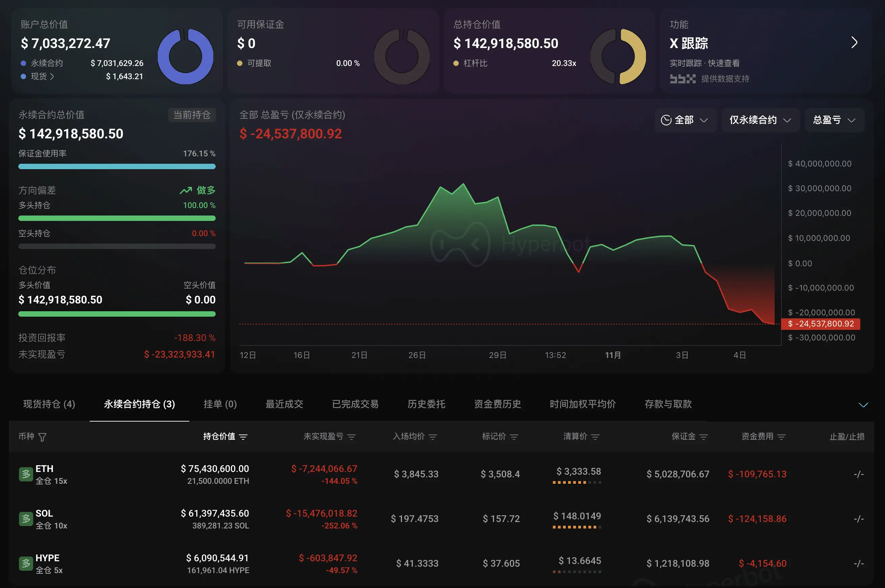The image size is (885, 588).
Task: Toggle the 当前持仓 current positions label
Action: tap(192, 115)
